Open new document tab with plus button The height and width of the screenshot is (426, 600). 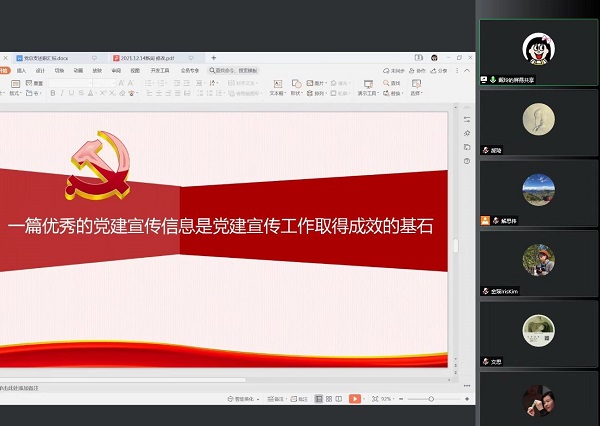pos(213,58)
